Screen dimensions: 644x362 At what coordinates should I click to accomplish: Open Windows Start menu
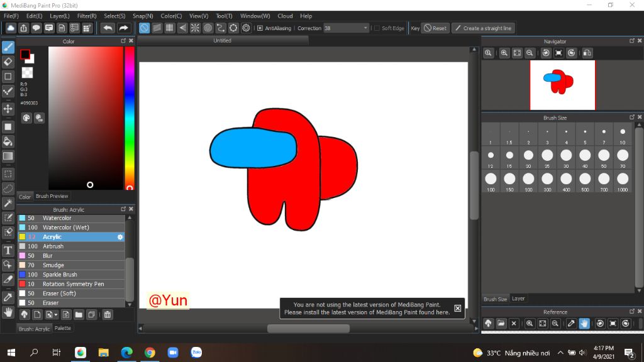click(x=11, y=353)
